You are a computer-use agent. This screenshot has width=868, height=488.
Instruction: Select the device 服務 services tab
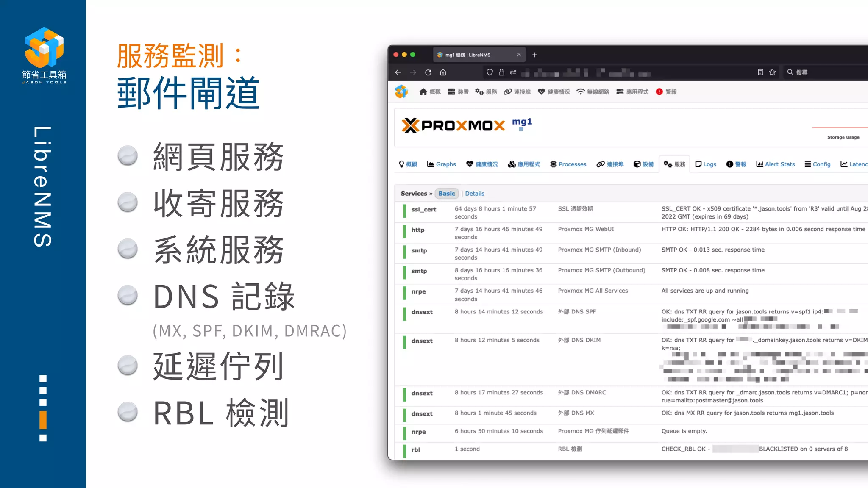pyautogui.click(x=674, y=164)
